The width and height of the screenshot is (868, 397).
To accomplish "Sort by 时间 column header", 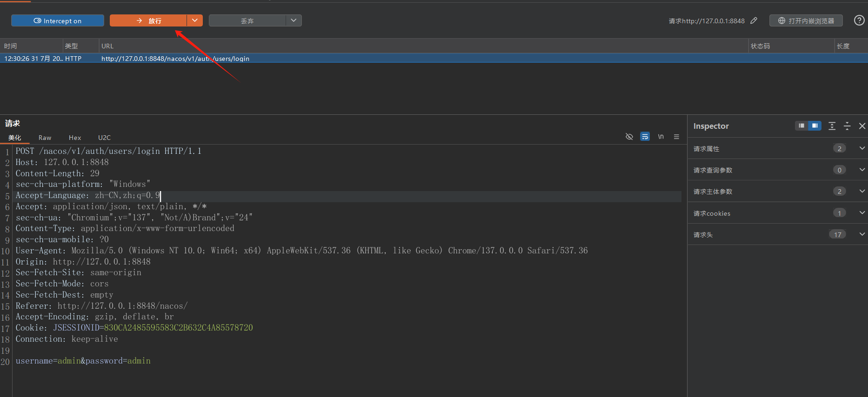I will click(x=31, y=46).
